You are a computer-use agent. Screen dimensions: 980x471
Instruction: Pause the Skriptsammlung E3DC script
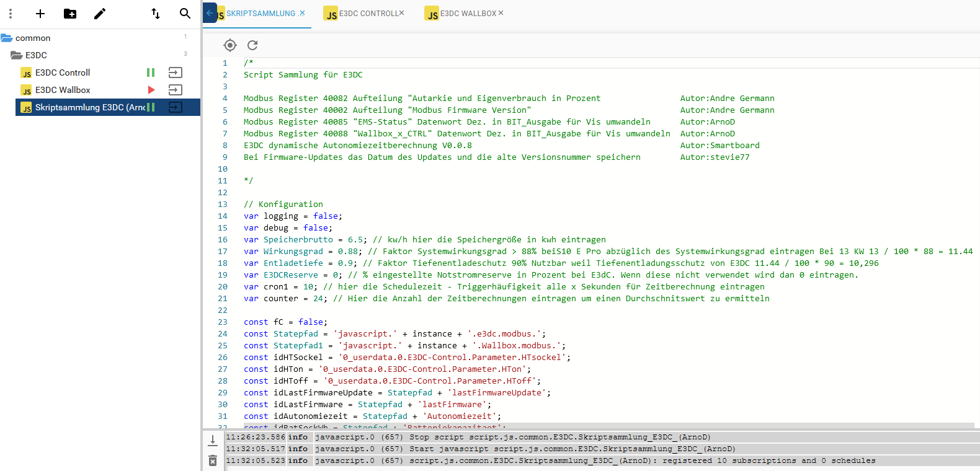(x=151, y=107)
